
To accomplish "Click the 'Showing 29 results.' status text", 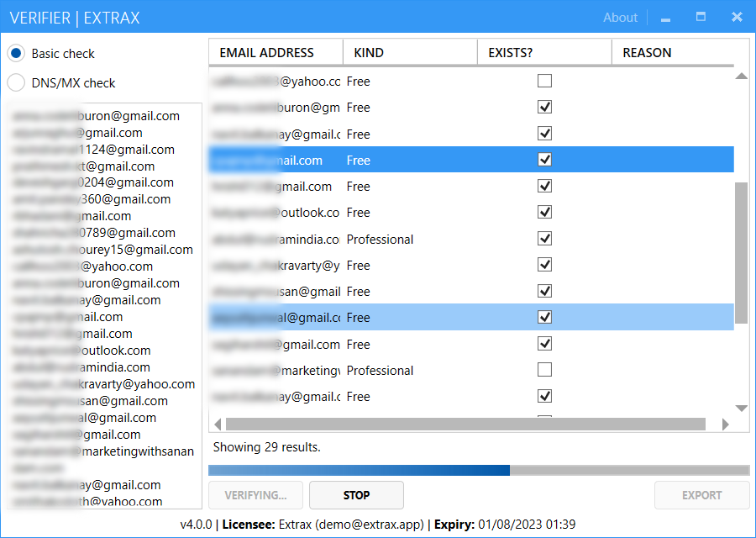I will (x=266, y=447).
